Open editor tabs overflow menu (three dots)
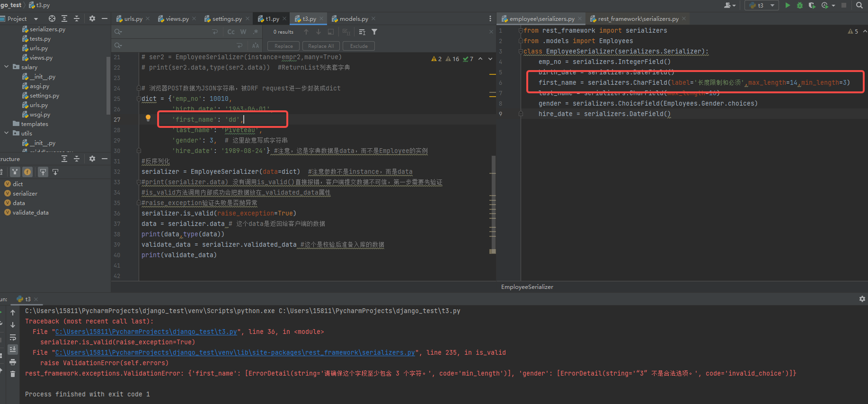Image resolution: width=868 pixels, height=404 pixels. coord(490,18)
